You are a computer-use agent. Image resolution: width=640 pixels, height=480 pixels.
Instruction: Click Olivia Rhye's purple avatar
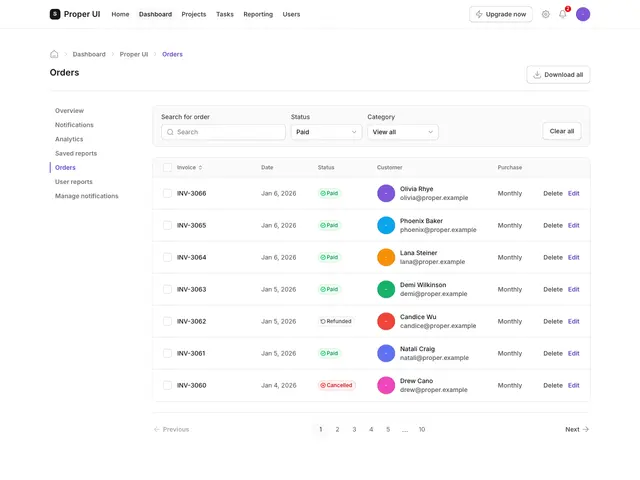[386, 193]
